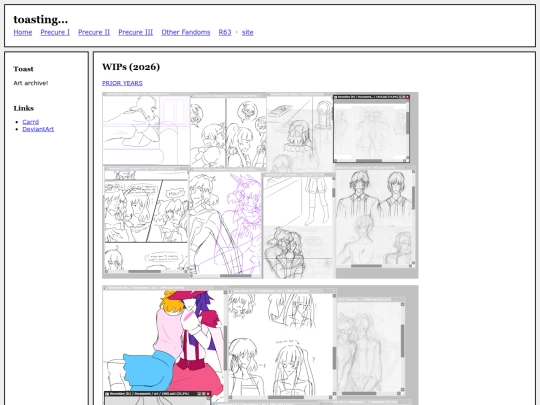Open the DeviantArt link in sidebar
540x405 pixels.
38,129
